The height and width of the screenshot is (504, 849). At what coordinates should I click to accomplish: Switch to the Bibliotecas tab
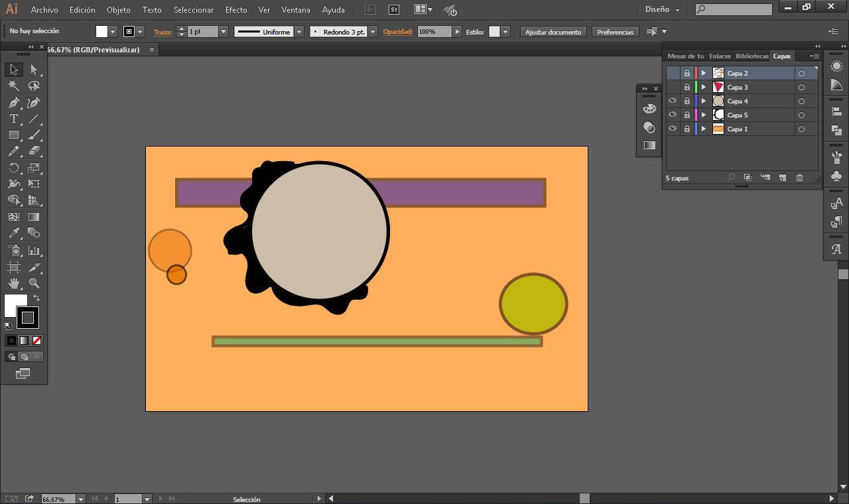751,56
